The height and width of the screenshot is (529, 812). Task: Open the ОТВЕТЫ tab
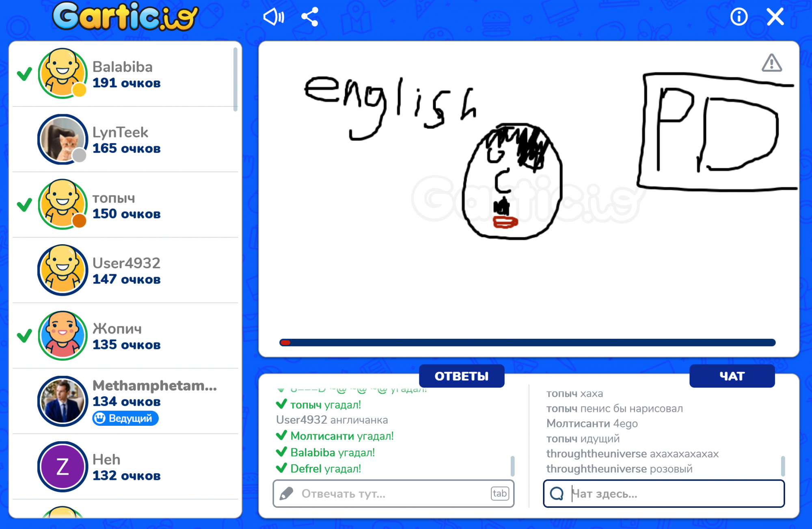coord(461,376)
